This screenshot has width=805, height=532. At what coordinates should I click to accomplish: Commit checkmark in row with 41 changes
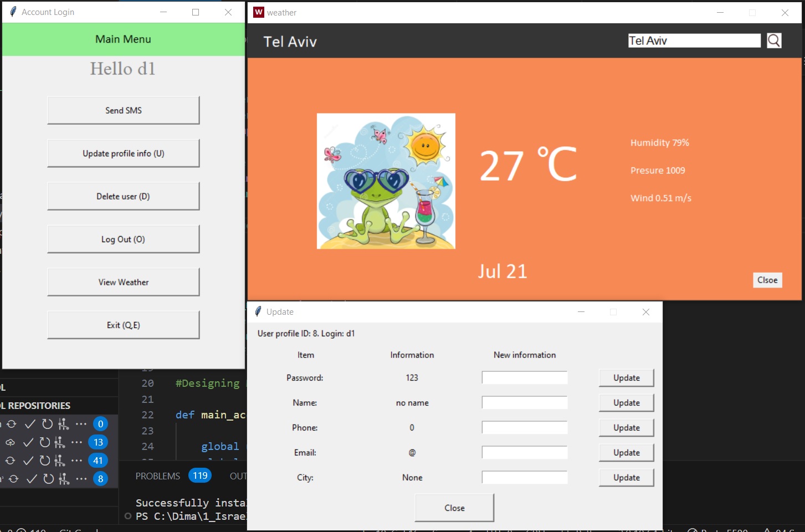click(x=28, y=461)
